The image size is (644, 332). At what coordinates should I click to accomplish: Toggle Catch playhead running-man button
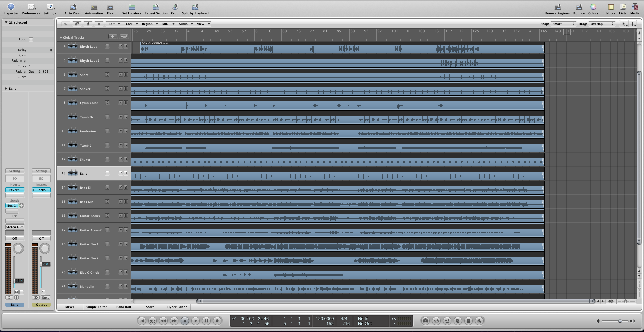pyautogui.click(x=88, y=24)
